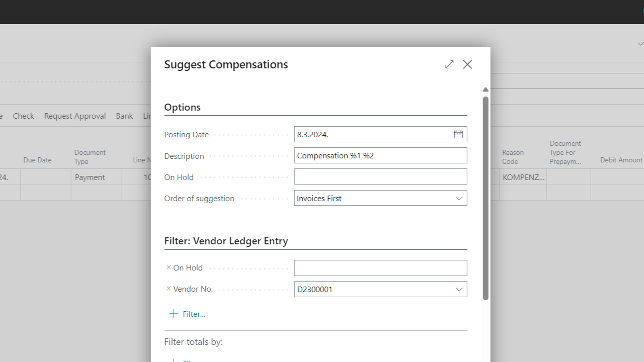This screenshot has height=362, width=644.
Task: Expand the Suggest Compensations dialog to full screen
Action: click(449, 64)
